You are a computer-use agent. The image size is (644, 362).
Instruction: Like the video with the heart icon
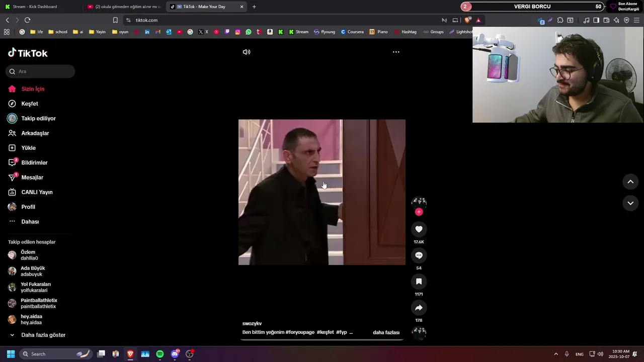(419, 229)
